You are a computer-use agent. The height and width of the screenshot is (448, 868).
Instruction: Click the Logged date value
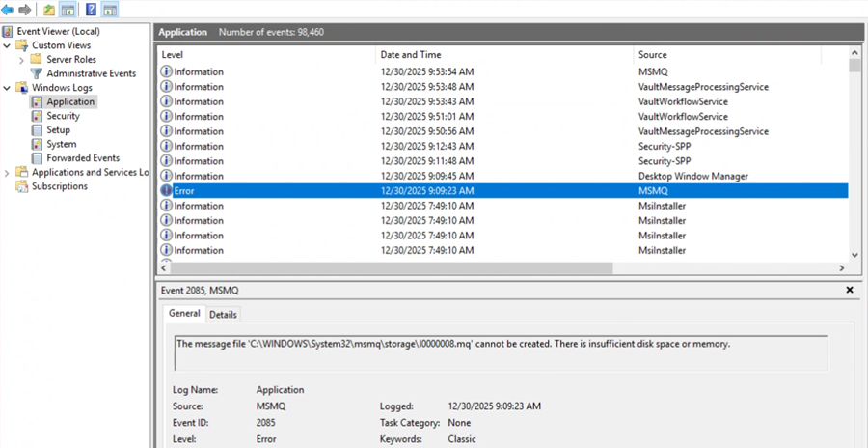(x=495, y=406)
